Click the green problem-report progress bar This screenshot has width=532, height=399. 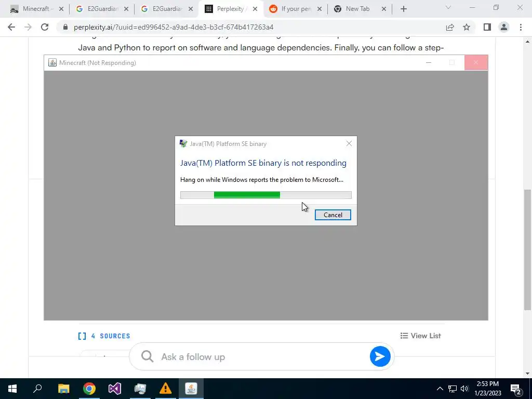pyautogui.click(x=265, y=195)
